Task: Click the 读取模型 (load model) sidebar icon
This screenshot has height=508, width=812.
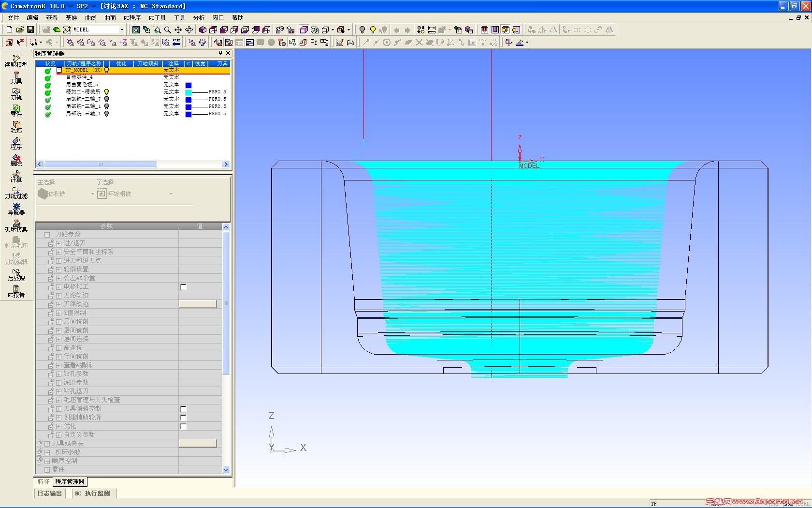Action: click(x=16, y=61)
